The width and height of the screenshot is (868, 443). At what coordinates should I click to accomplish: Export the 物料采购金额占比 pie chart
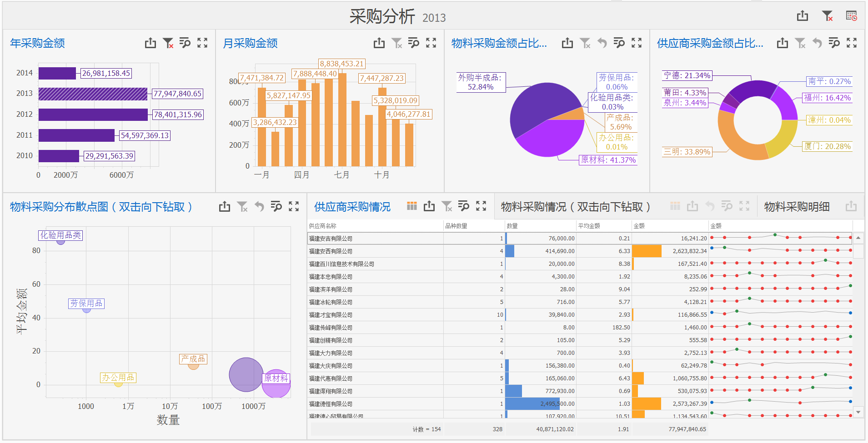567,43
